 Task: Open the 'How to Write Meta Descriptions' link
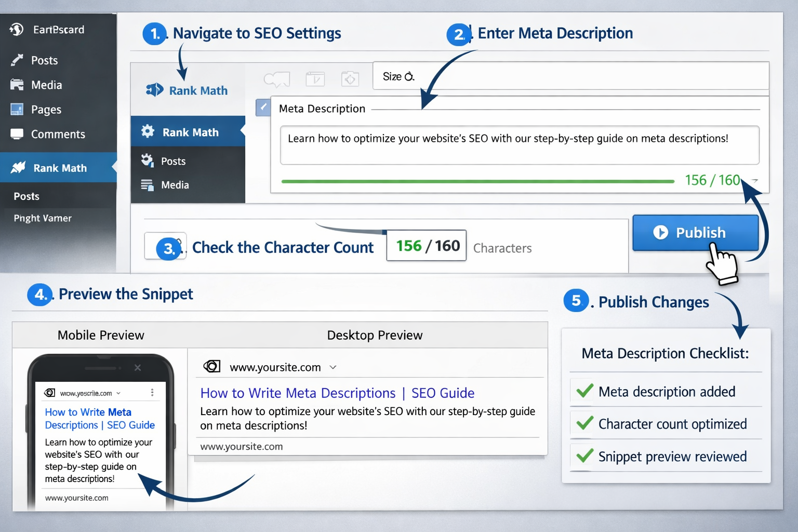(337, 393)
